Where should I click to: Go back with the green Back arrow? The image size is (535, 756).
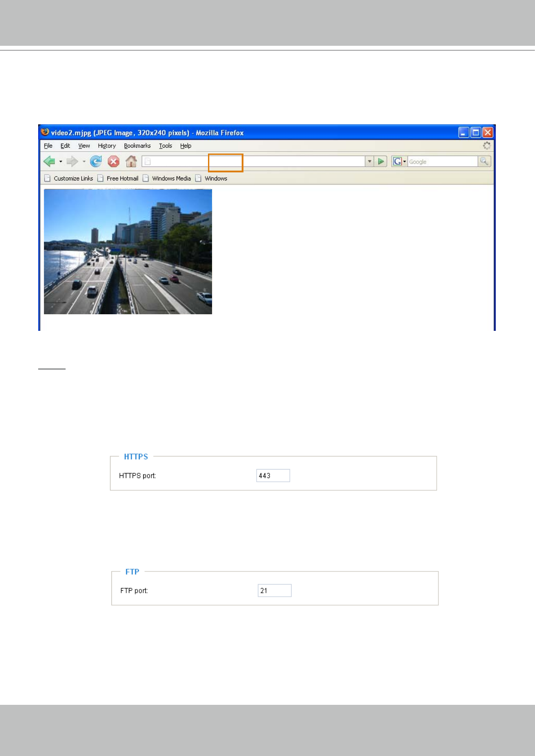tap(49, 161)
